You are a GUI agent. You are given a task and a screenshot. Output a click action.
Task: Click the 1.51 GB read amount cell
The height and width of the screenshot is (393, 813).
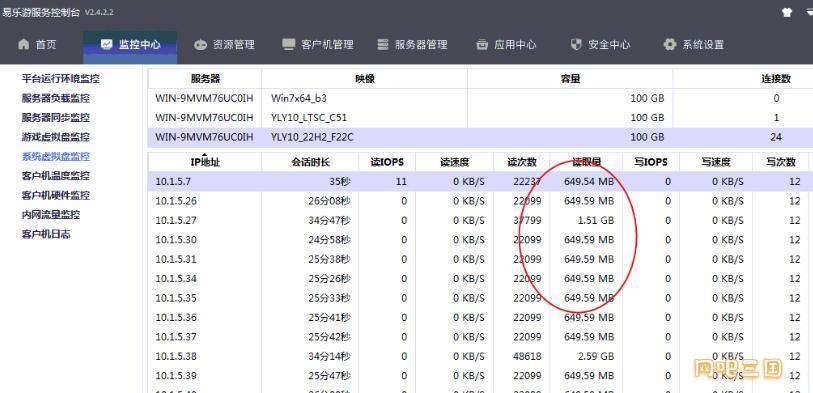[596, 220]
